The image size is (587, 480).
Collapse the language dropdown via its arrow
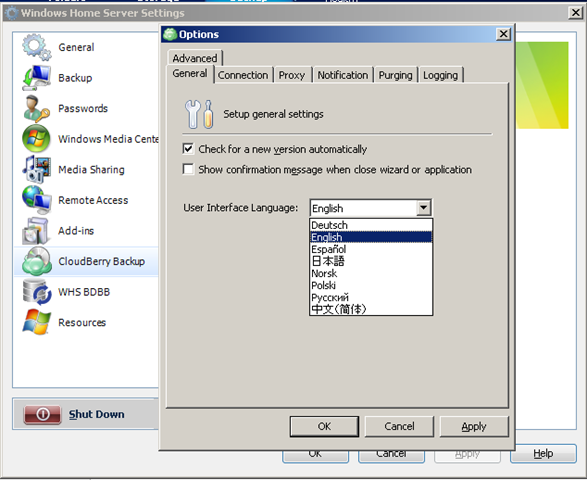pyautogui.click(x=423, y=208)
